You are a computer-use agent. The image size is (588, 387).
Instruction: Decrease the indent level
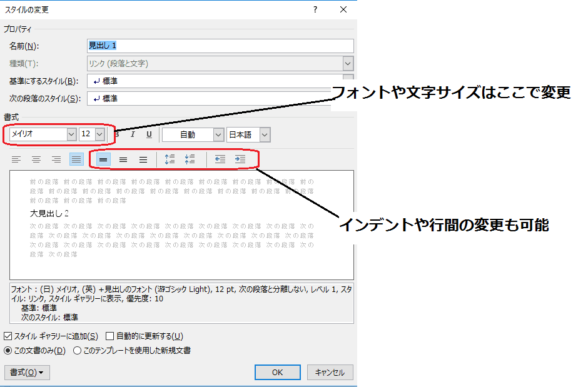(x=219, y=159)
